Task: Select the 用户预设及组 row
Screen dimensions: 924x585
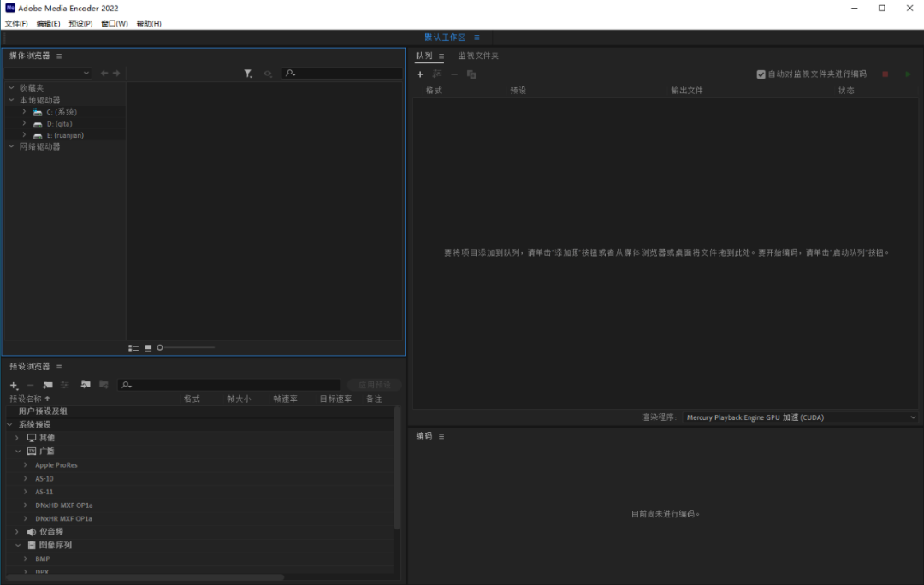Action: [199, 411]
